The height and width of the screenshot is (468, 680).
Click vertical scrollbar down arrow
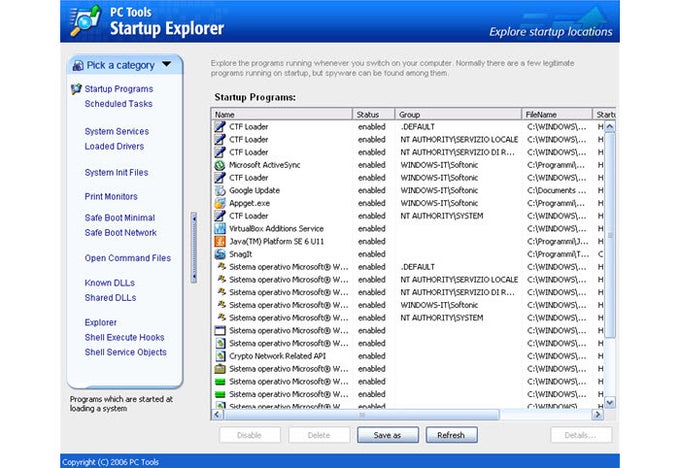click(610, 403)
